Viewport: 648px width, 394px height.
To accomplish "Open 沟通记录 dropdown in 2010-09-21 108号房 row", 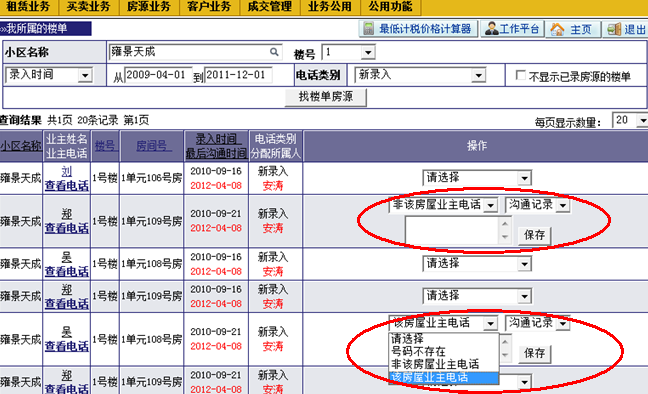I will (x=537, y=323).
